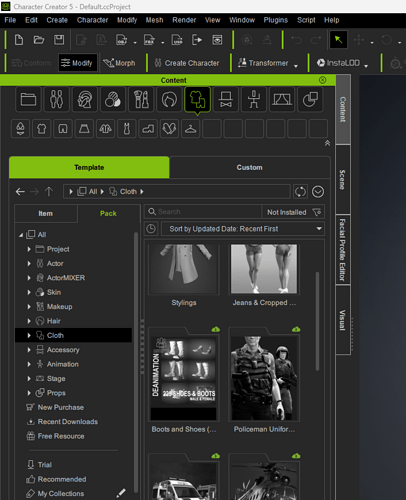
Task: Collapse the All root tree node
Action: [x=21, y=235]
